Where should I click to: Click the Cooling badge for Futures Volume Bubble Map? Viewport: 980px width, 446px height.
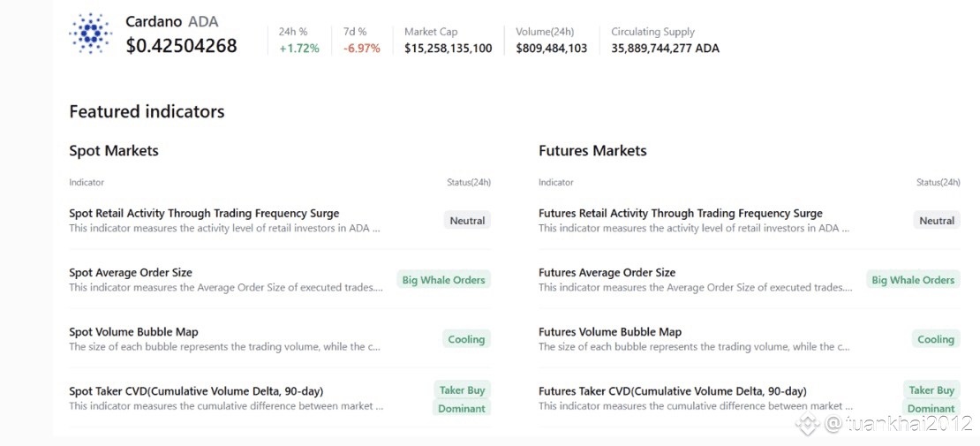(x=936, y=339)
